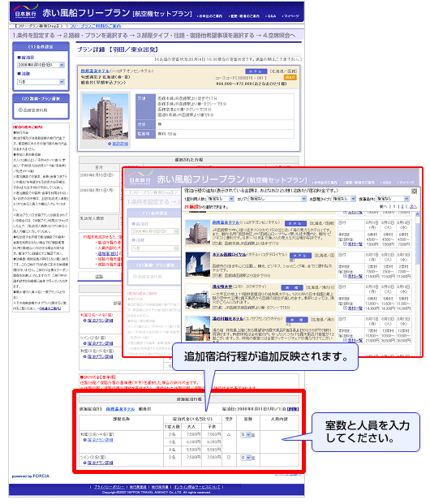The width and height of the screenshot is (430, 504).
Task: Click the blue ホテル badge in ホテル函館ロイヤル row
Action: point(300,256)
